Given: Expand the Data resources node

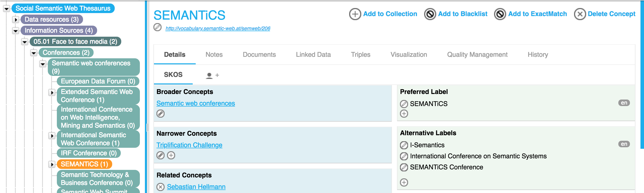Looking at the screenshot, I should coord(16,20).
